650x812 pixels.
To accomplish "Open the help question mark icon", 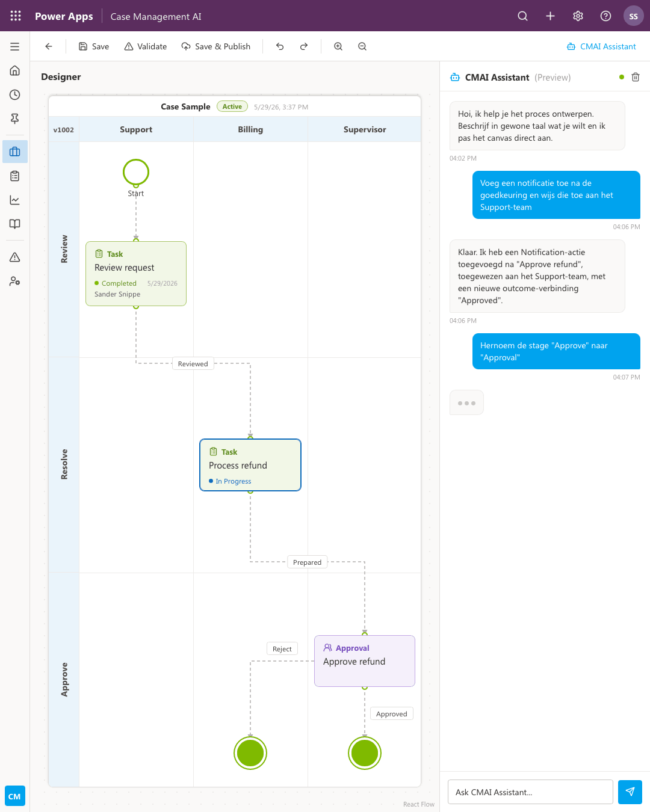I will point(606,16).
